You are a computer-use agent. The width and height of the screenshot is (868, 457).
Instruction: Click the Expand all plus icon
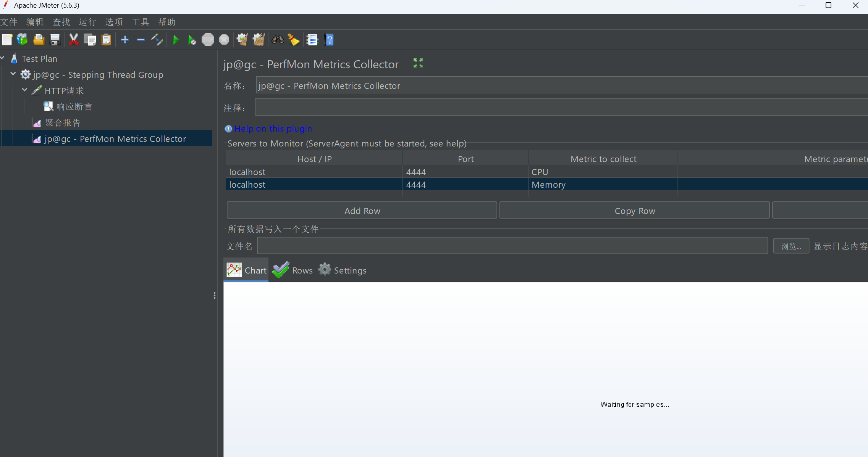click(x=125, y=40)
